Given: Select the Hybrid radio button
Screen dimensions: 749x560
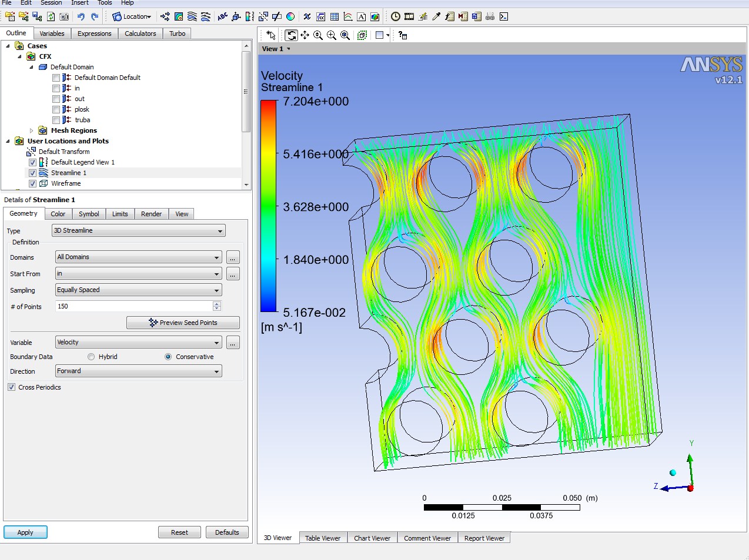Looking at the screenshot, I should (x=91, y=357).
